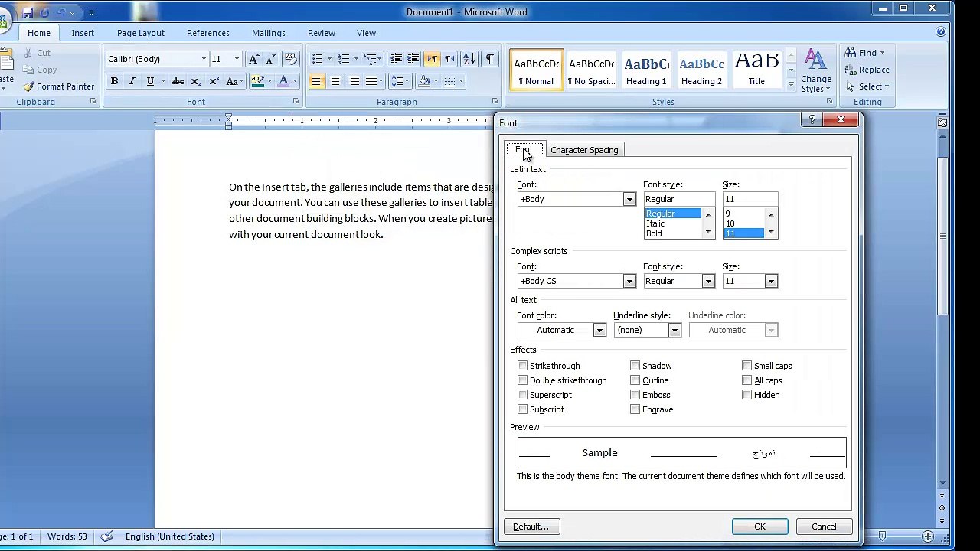The width and height of the screenshot is (980, 551).
Task: Tick the Outline effect checkbox
Action: (635, 380)
